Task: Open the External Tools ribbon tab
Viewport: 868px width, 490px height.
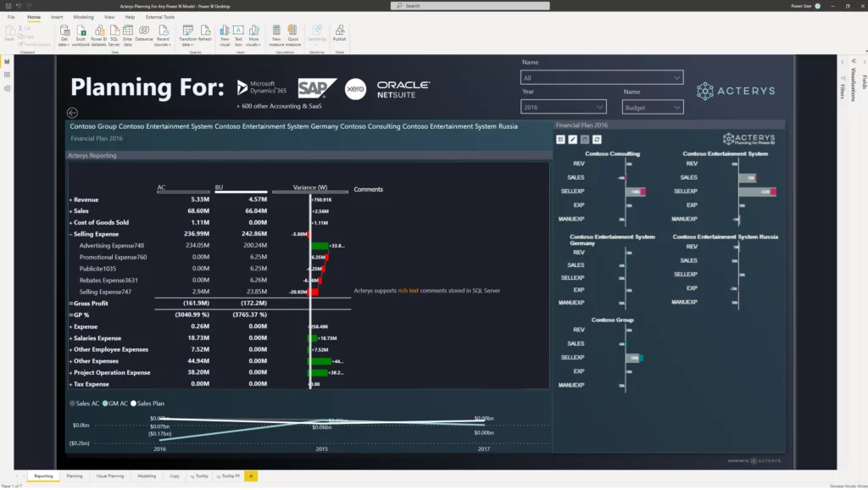Action: coord(160,17)
